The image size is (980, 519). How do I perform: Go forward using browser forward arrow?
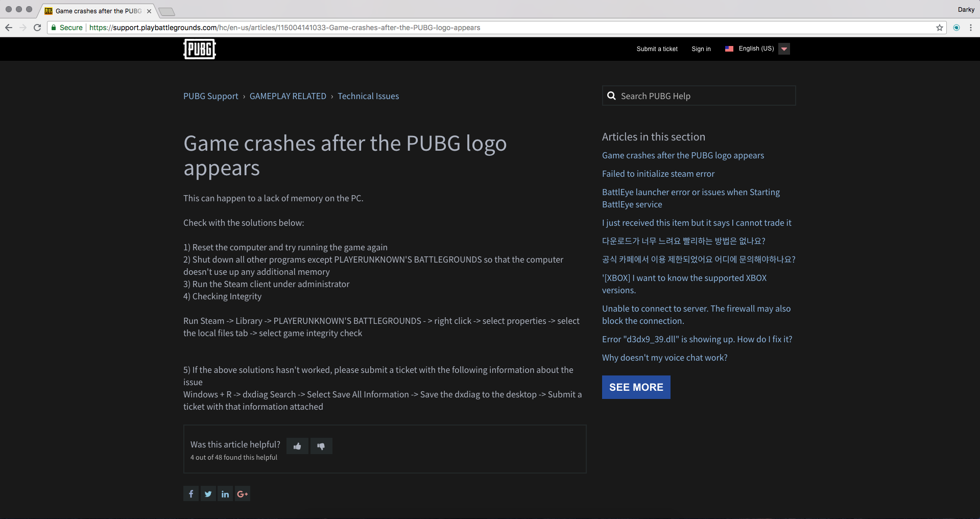pyautogui.click(x=23, y=28)
